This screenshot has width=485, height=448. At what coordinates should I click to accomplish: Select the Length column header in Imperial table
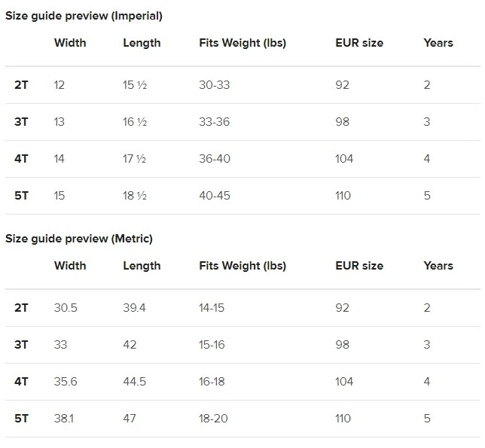[x=142, y=43]
